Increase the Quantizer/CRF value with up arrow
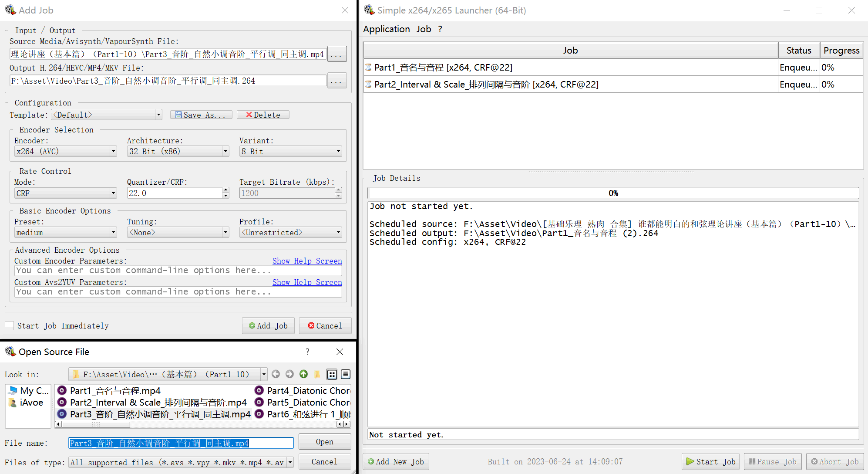This screenshot has width=868, height=474. (x=225, y=190)
